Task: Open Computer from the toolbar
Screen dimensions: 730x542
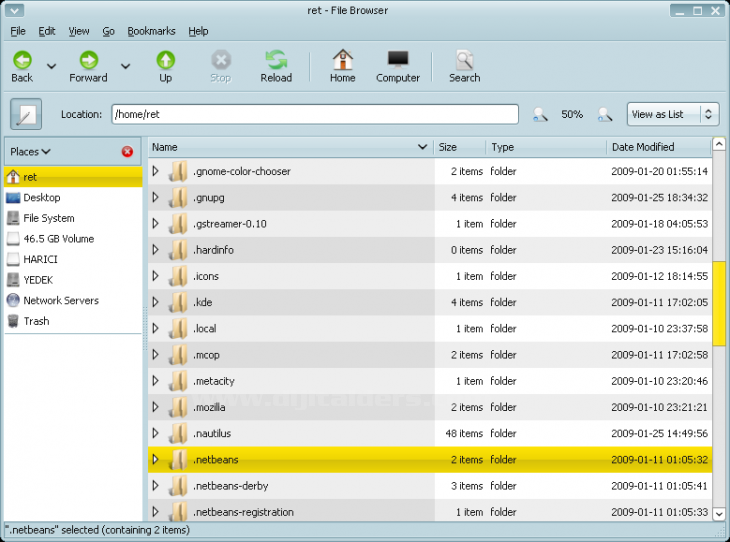Action: click(x=398, y=61)
